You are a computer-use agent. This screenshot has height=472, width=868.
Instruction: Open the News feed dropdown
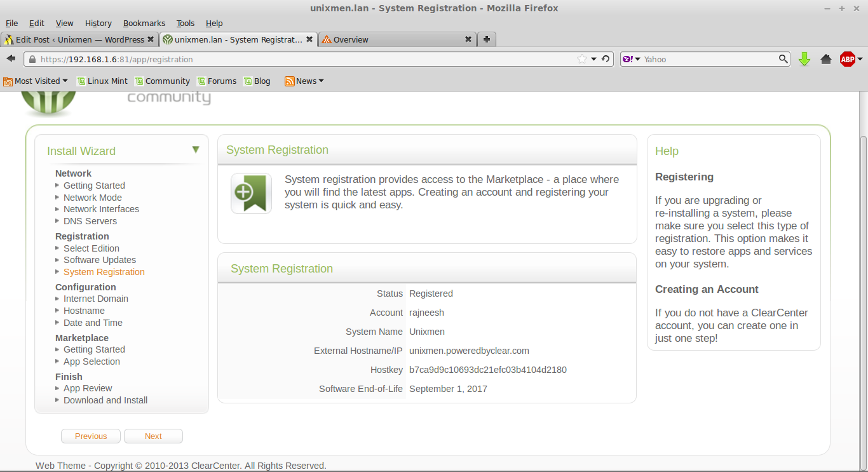[304, 81]
